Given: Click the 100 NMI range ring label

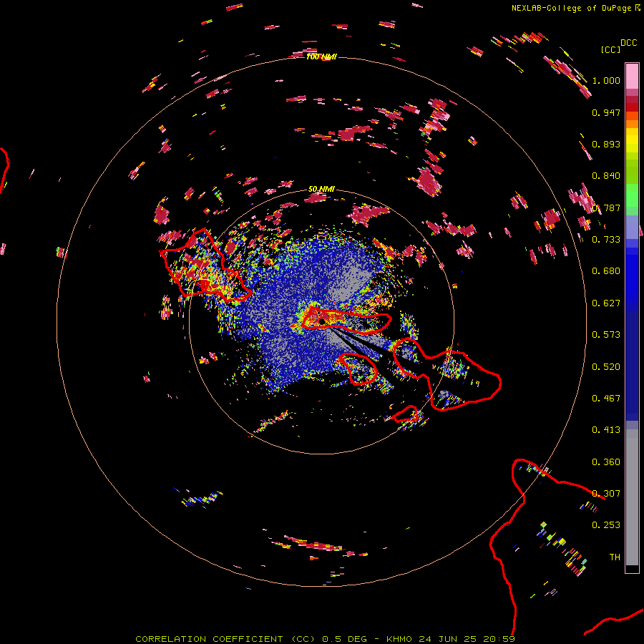Looking at the screenshot, I should 321,57.
